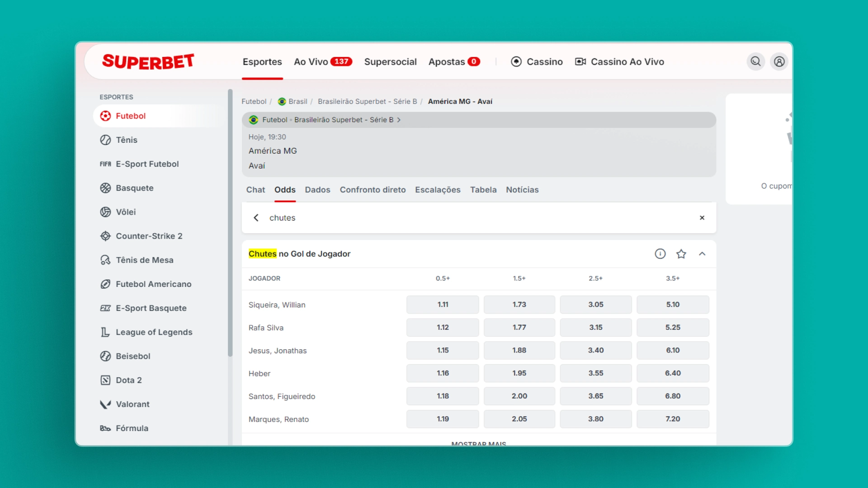Click the SUPERBET logo
Viewport: 868px width, 488px height.
tap(148, 61)
